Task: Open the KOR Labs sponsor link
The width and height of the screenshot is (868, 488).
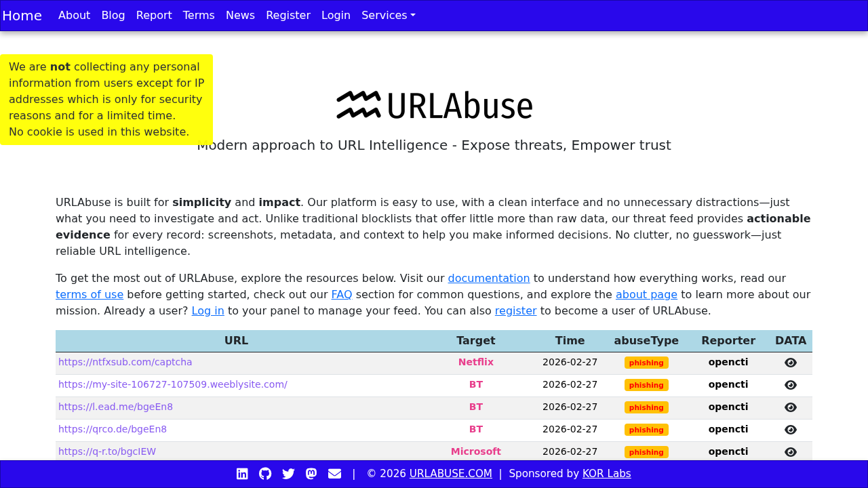Action: tap(606, 473)
